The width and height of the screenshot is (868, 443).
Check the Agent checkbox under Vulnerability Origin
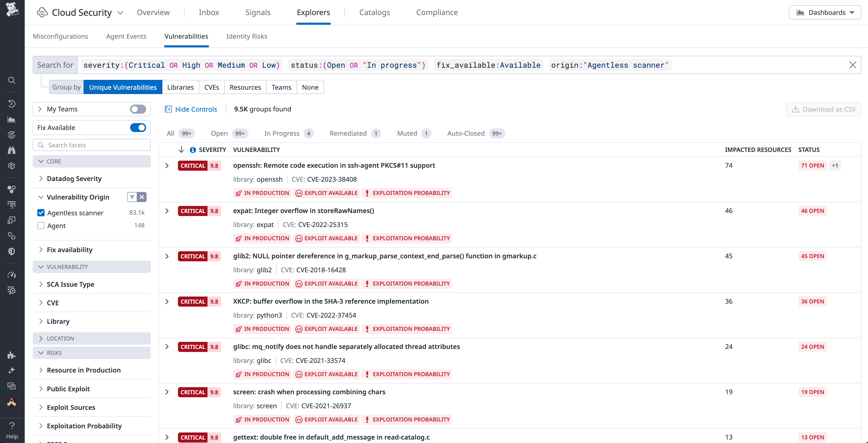[x=41, y=226]
